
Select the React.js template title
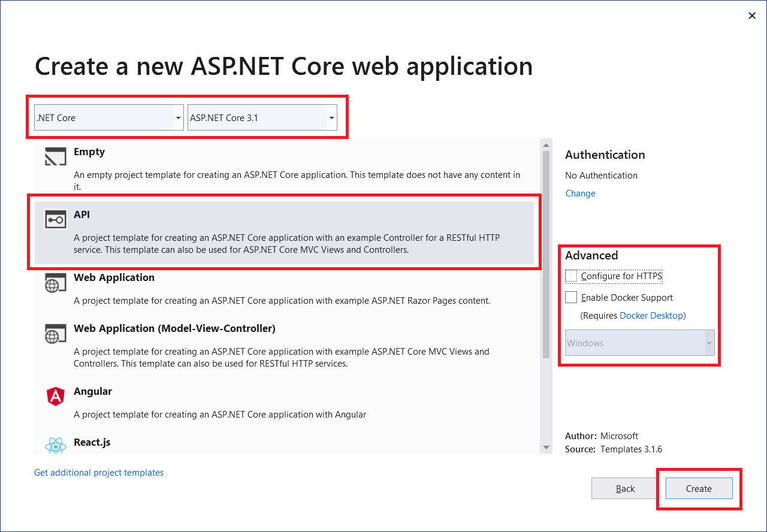point(92,442)
